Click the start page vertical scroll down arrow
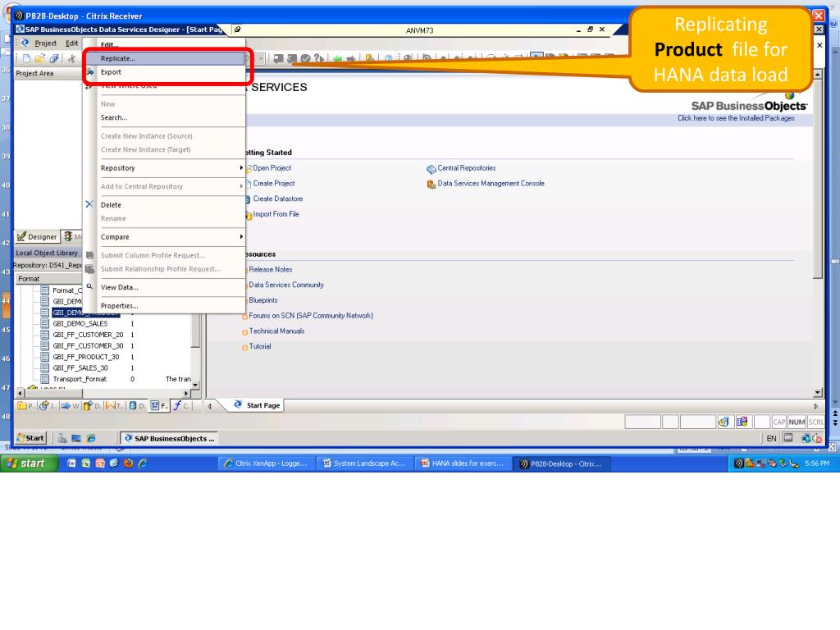This screenshot has height=630, width=840. [x=818, y=392]
